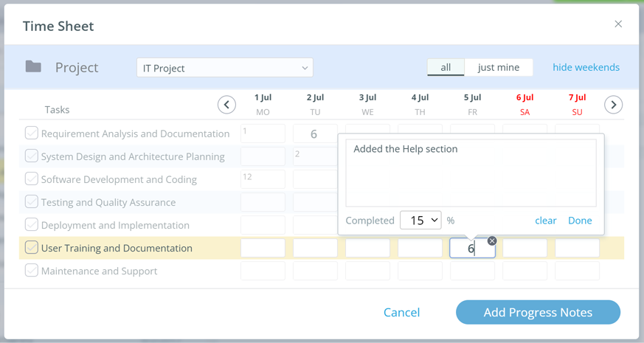Viewport: 644px width, 343px height.
Task: Click the 'hide weekends' link
Action: [586, 67]
